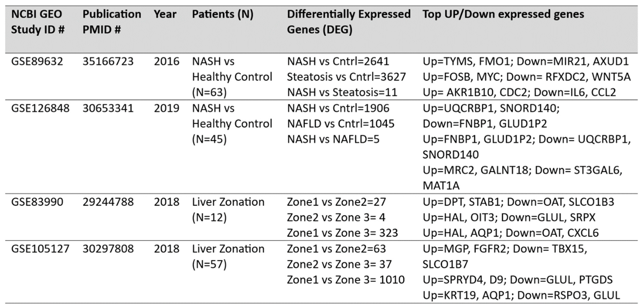Click the GSE105127 study ID
The image size is (644, 308).
point(40,249)
